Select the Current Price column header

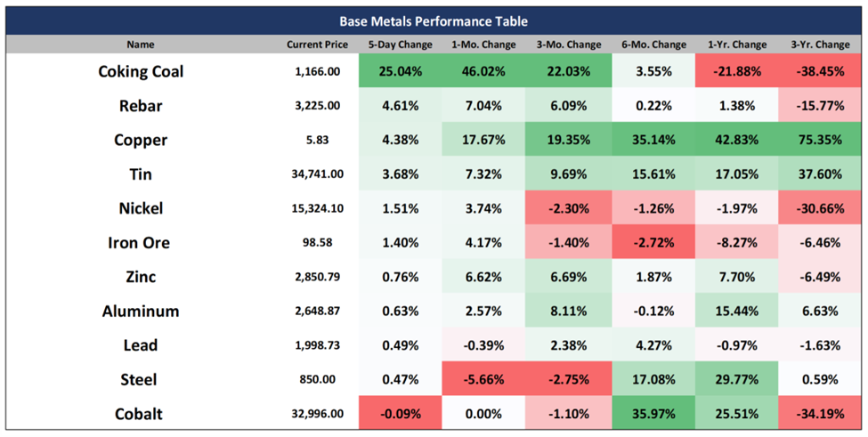(x=317, y=45)
